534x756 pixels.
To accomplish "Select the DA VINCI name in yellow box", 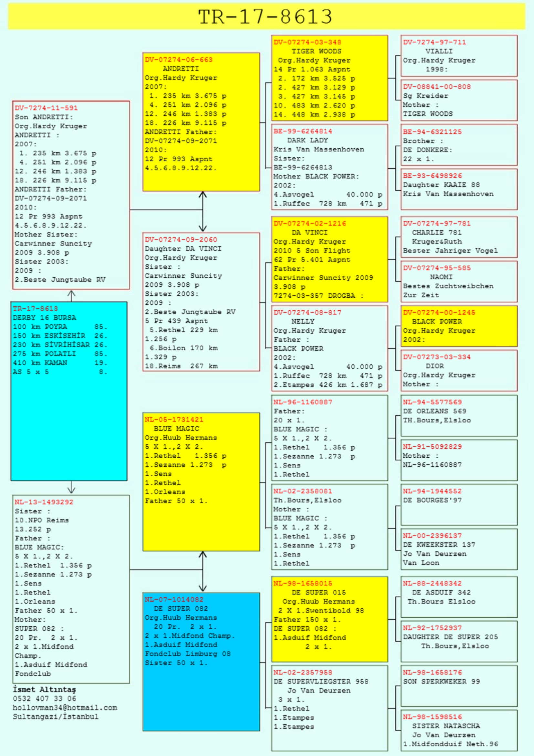I will pos(309,232).
